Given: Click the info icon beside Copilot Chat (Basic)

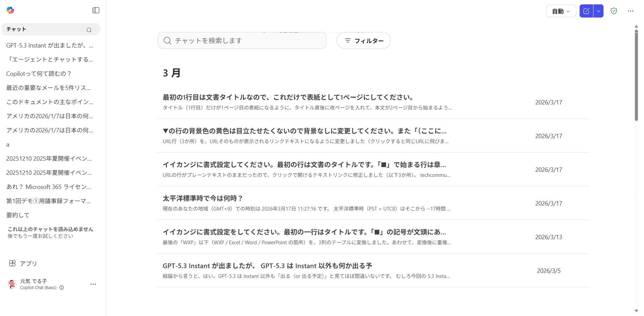Looking at the screenshot, I should click(x=62, y=288).
